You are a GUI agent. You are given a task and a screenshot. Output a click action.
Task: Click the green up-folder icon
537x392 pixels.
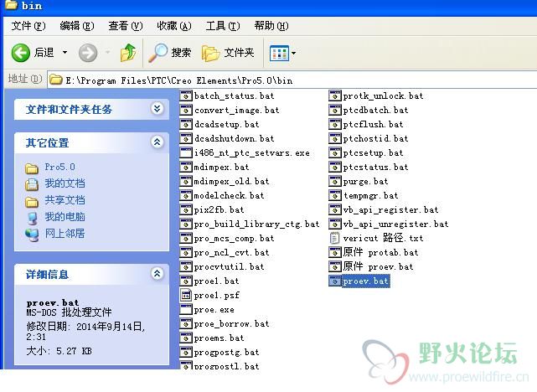pyautogui.click(x=128, y=53)
